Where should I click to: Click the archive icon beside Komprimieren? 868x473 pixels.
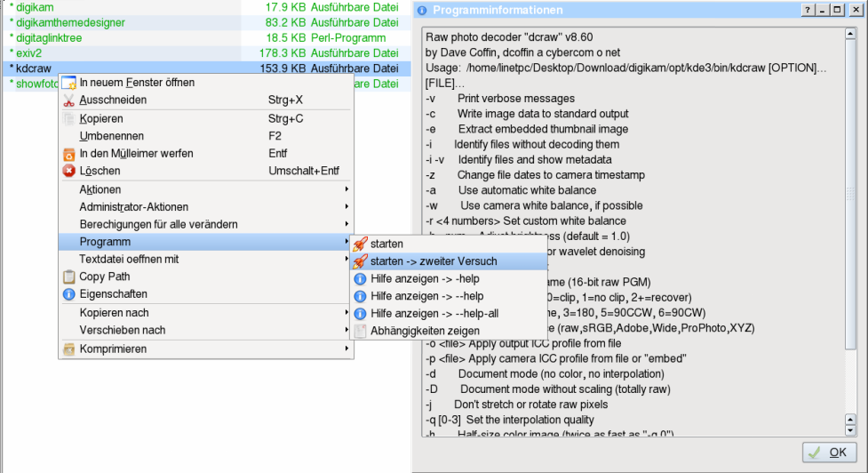[x=68, y=349]
